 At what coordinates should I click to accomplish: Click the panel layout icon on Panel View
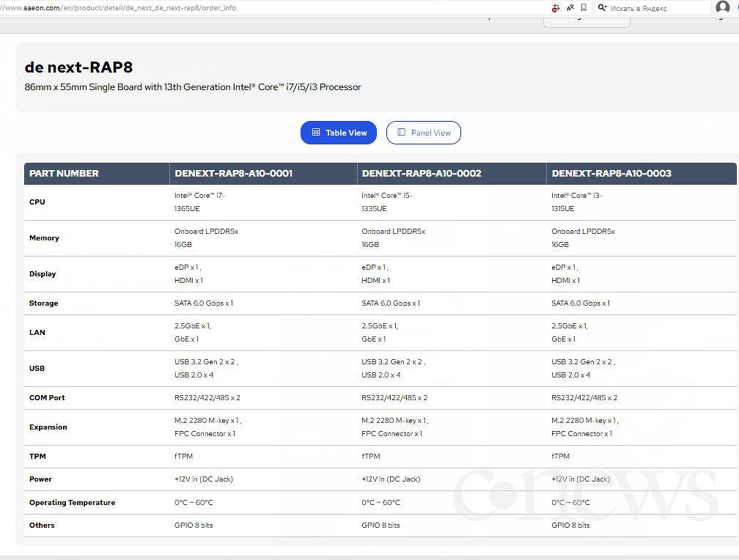point(401,133)
